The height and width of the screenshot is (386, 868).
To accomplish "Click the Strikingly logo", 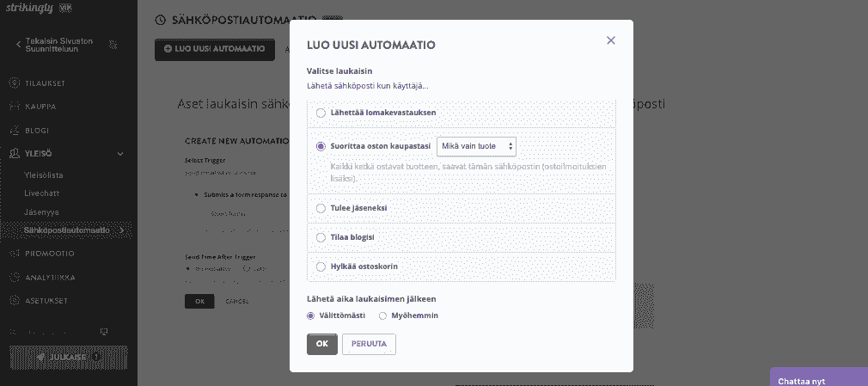I will pyautogui.click(x=31, y=8).
